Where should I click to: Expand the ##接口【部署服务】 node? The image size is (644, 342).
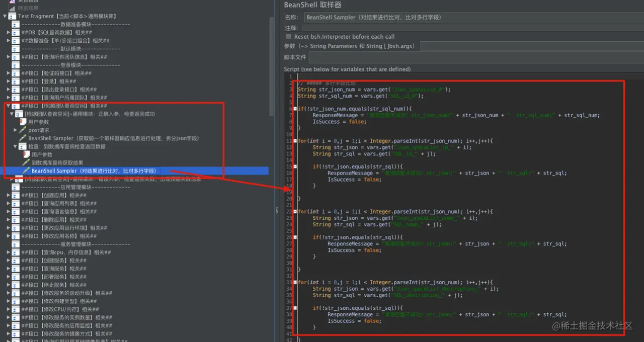click(9, 277)
